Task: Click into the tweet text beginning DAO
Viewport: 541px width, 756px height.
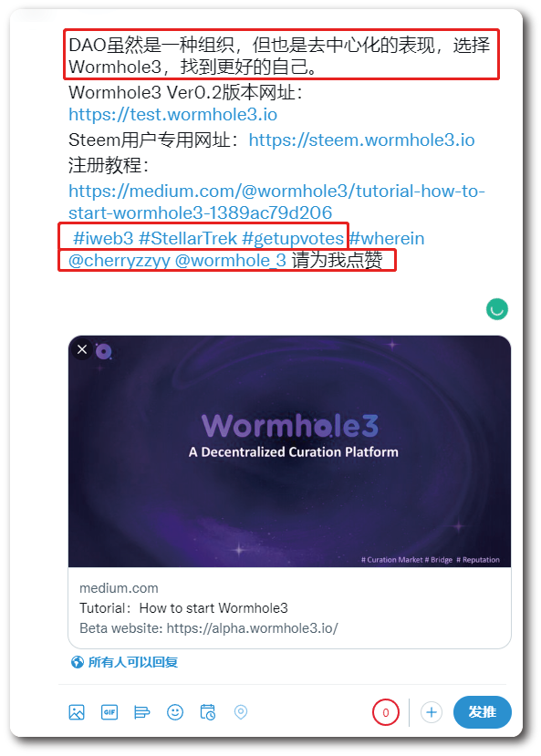Action: tap(280, 56)
